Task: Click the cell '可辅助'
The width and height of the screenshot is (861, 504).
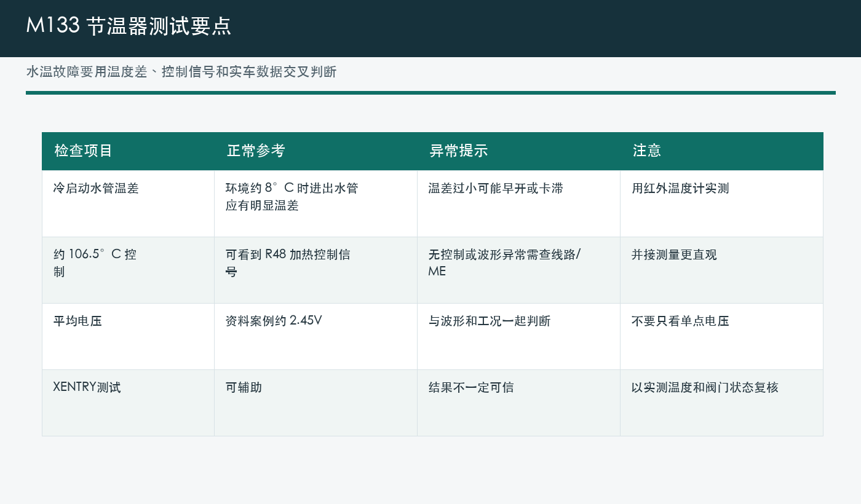Action: pos(315,403)
